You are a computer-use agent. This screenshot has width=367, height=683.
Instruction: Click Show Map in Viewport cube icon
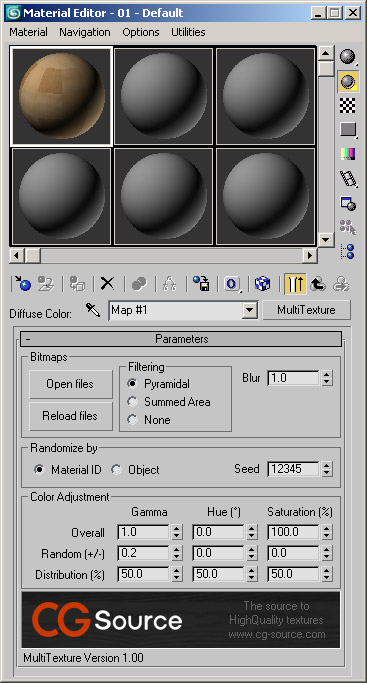(x=263, y=284)
